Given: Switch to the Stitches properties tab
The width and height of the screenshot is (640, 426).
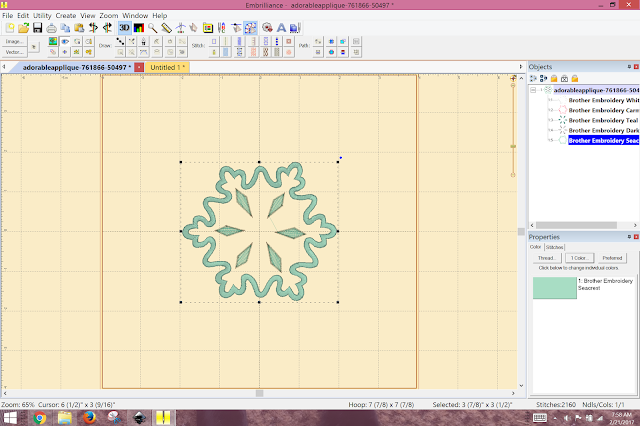Looking at the screenshot, I should (554, 247).
